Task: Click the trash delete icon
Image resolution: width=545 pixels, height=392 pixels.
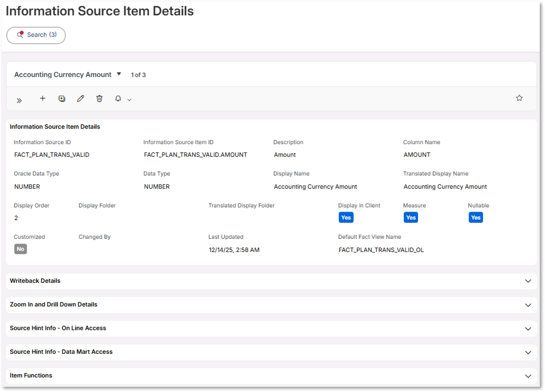Action: coord(99,99)
